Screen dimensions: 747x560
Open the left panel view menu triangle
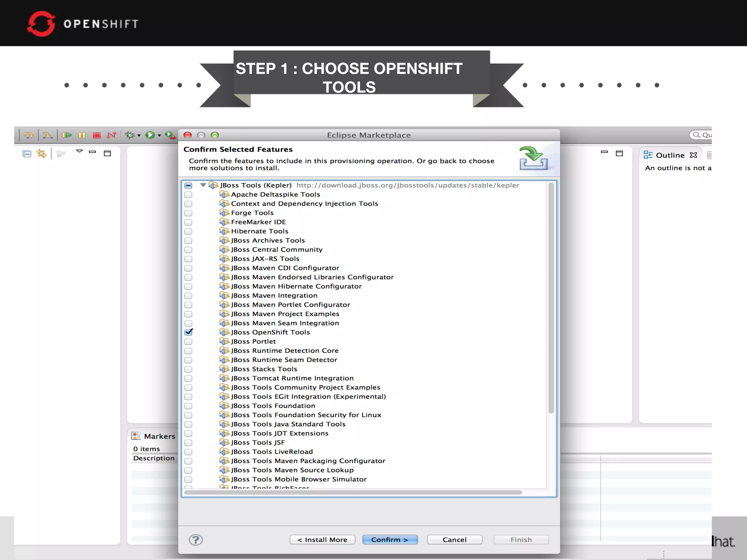[x=80, y=151]
